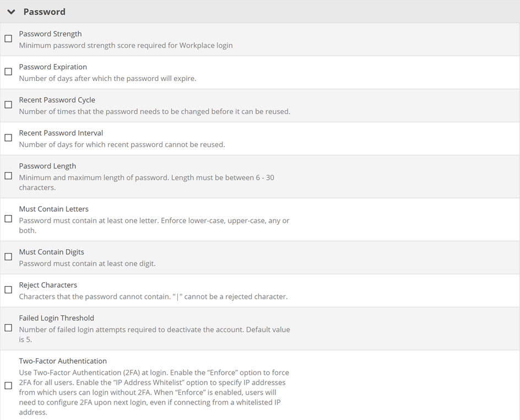
Task: Select the Password Expiration title text
Action: [x=53, y=67]
